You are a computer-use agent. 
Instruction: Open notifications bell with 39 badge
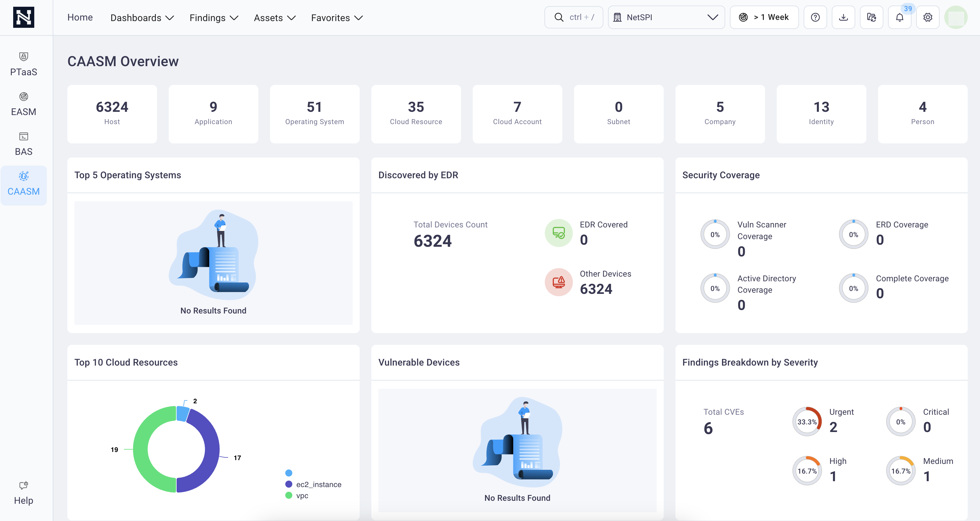pos(899,18)
